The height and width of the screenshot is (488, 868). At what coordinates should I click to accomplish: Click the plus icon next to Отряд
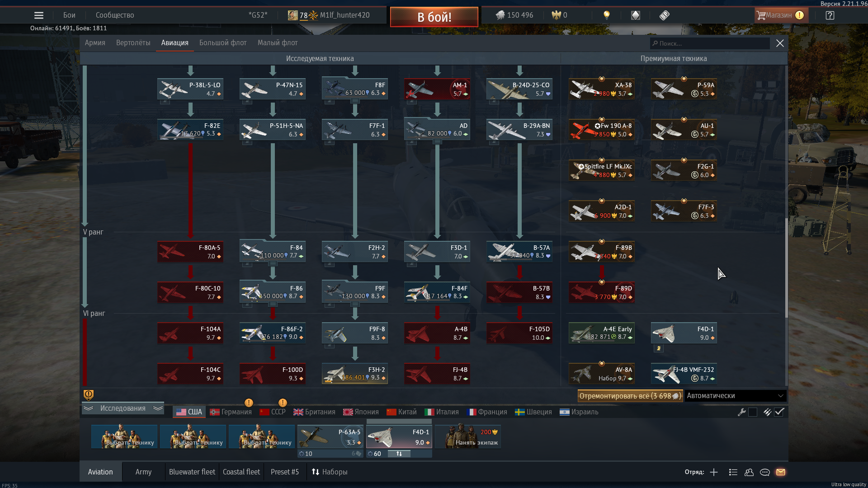[x=714, y=472]
